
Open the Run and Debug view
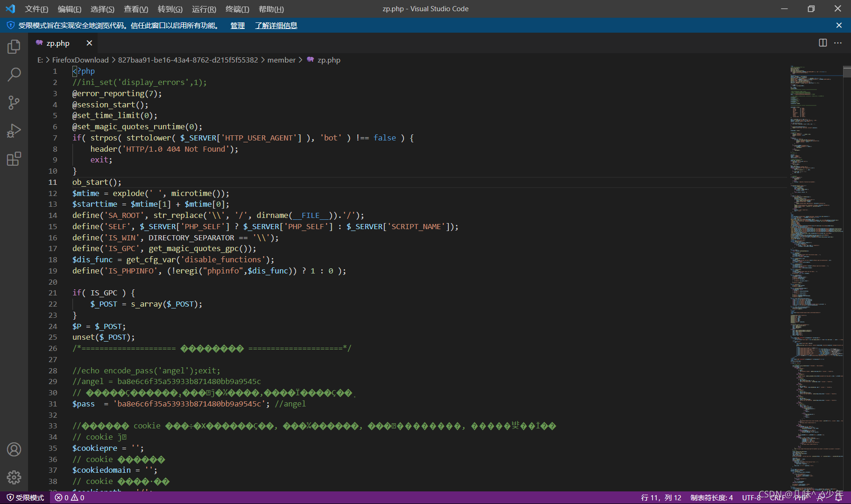click(14, 130)
